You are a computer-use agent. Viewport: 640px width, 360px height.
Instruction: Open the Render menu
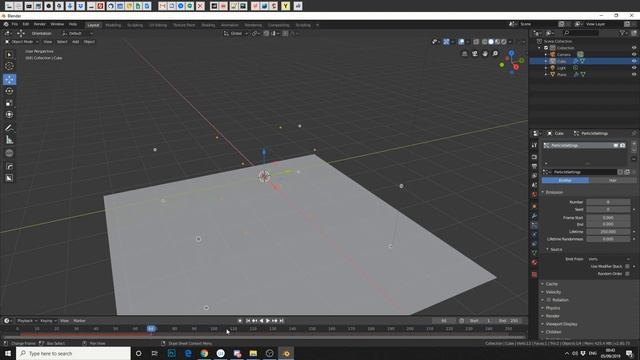coord(40,24)
